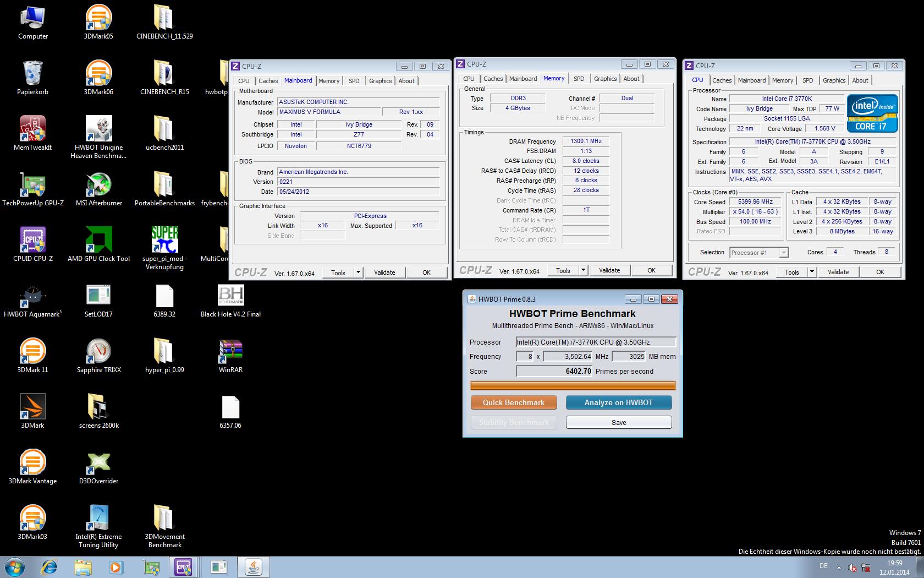
Task: Switch to About tab in Memory CPU-Z window
Action: pos(631,79)
